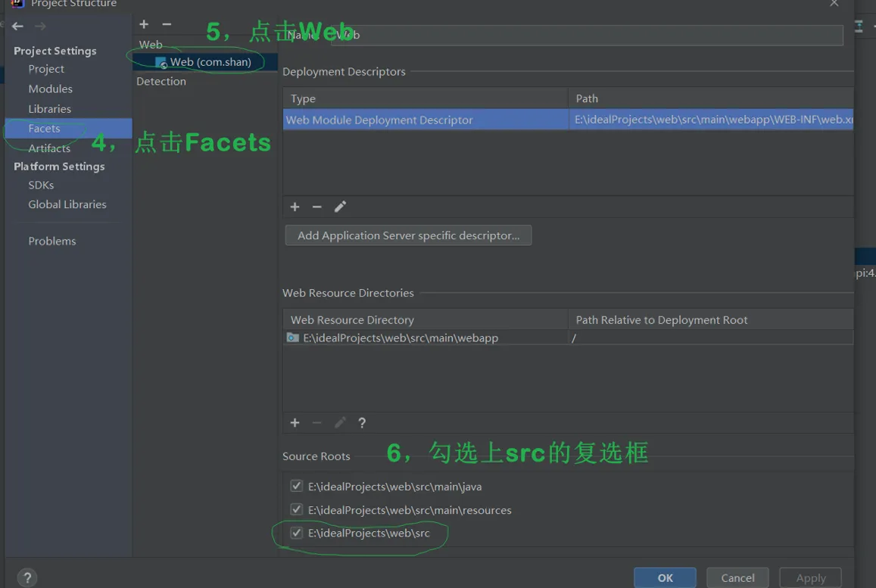Viewport: 876px width, 588px height.
Task: Click Add Application Server specific descriptor button
Action: [408, 235]
